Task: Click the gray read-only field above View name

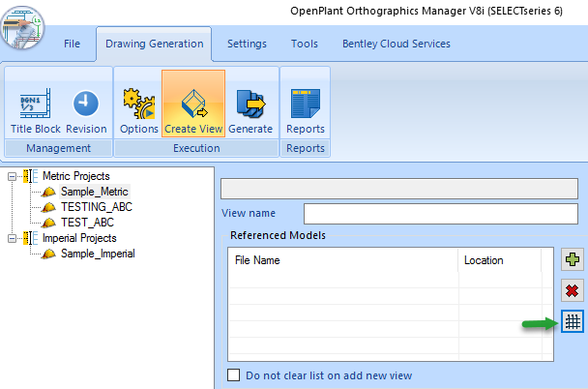Action: click(399, 189)
